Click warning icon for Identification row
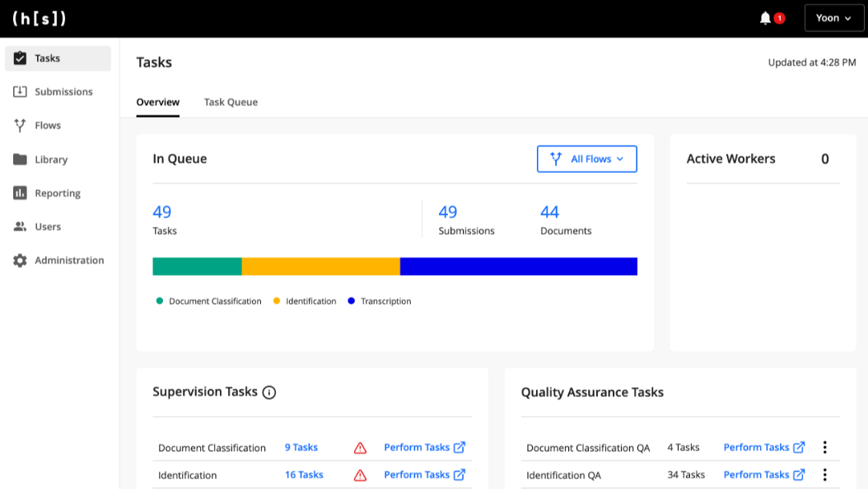This screenshot has width=868, height=489. click(x=361, y=475)
